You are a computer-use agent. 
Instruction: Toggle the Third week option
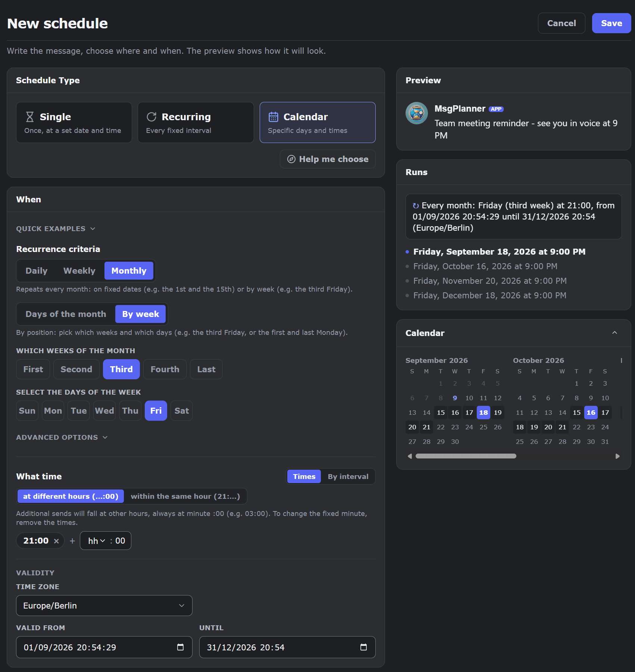(x=121, y=369)
